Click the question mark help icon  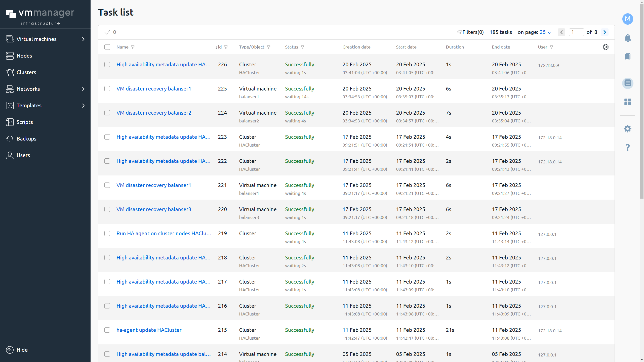click(x=628, y=147)
